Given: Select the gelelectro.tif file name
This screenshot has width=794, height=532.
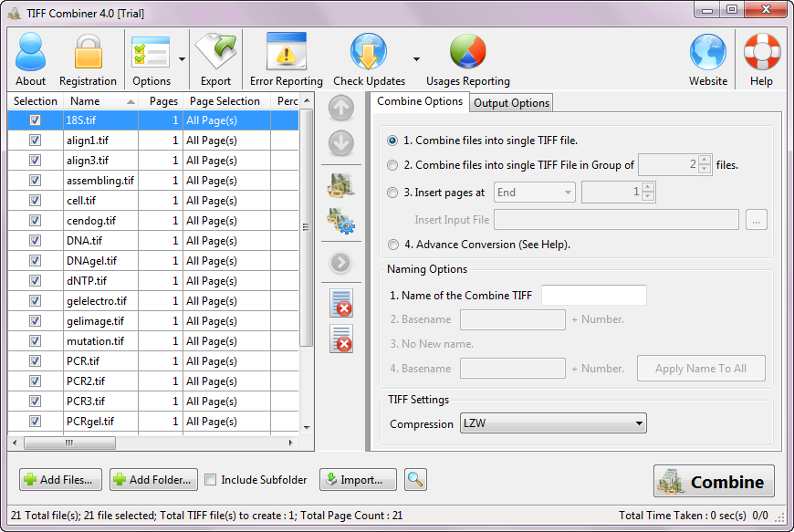Looking at the screenshot, I should pyautogui.click(x=97, y=301).
